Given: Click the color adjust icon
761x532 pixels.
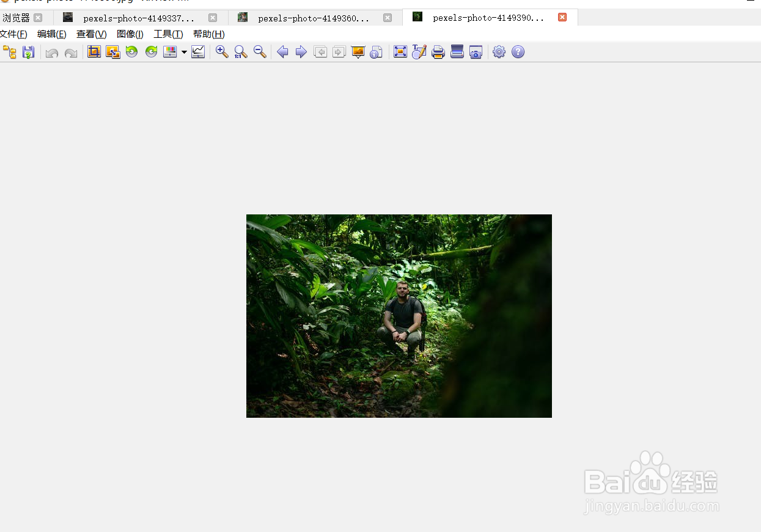Looking at the screenshot, I should click(x=170, y=52).
